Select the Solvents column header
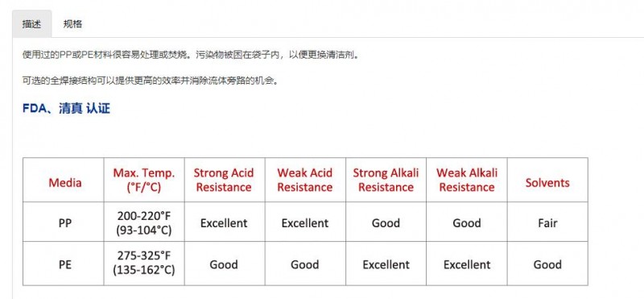Viewport: 644px width, 299px height. click(547, 180)
